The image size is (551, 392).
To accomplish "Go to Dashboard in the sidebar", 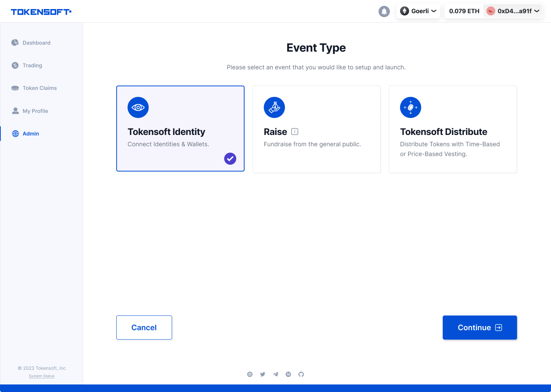I will 36,43.
